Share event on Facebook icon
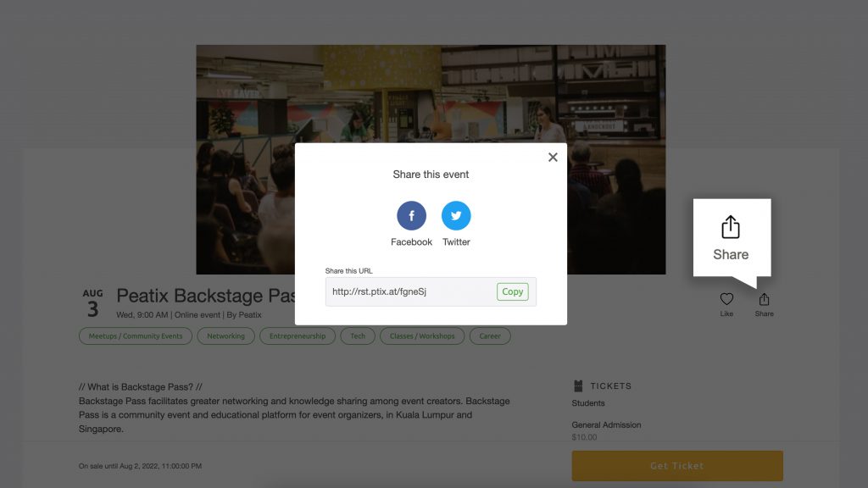Image resolution: width=868 pixels, height=488 pixels. click(411, 215)
